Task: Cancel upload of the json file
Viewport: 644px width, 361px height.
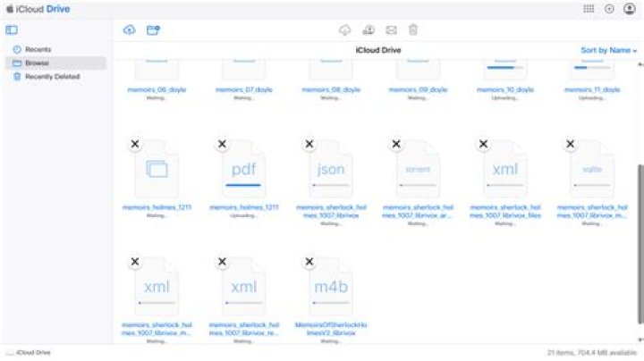Action: point(309,144)
